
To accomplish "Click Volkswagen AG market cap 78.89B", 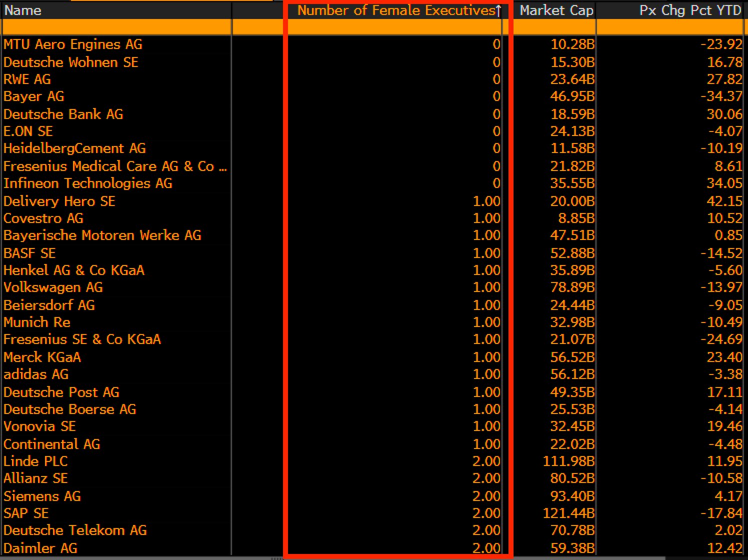I will [x=572, y=287].
